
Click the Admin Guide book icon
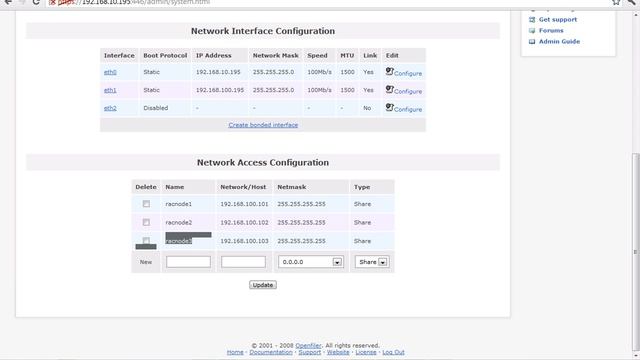[532, 42]
